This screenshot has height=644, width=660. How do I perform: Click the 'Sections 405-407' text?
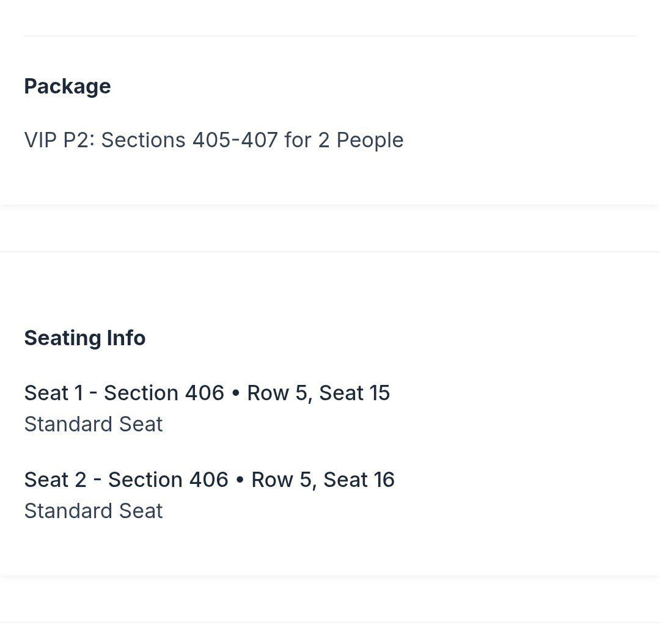pyautogui.click(x=189, y=140)
